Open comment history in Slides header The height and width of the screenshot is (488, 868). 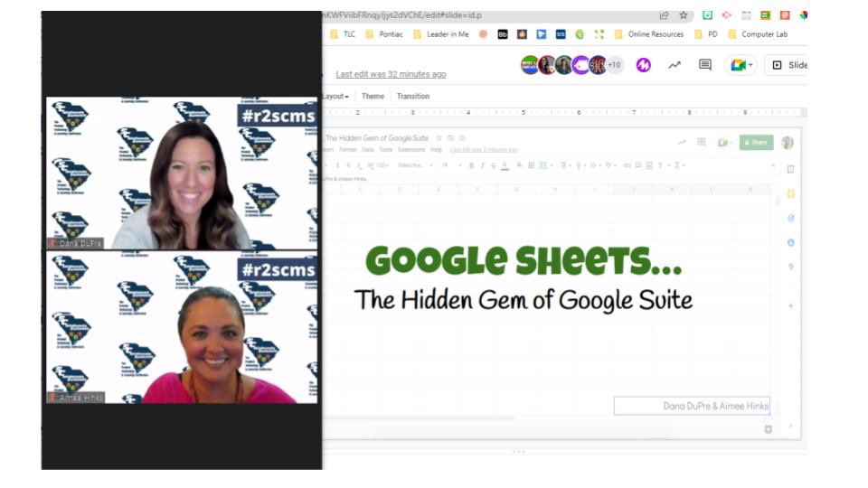[704, 65]
